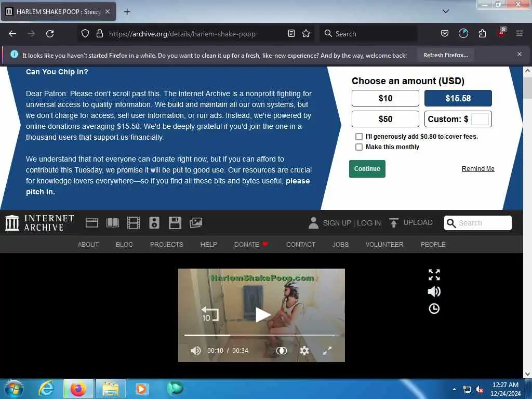Open a new tab with the plus button
532x399 pixels.
point(127,12)
